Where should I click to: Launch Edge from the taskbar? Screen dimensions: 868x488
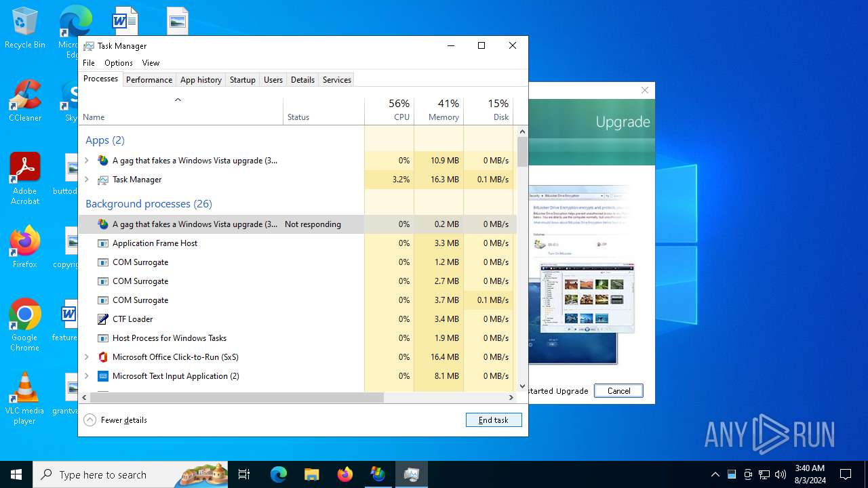[279, 474]
